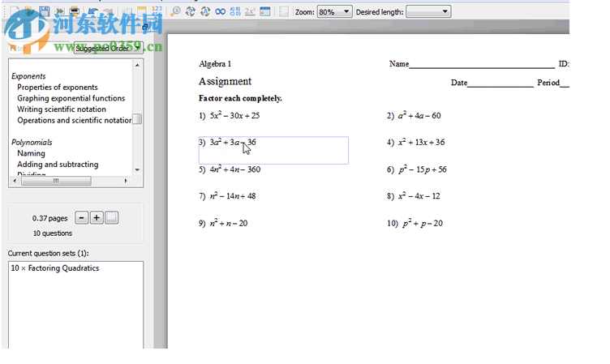Click question 10) p² + p − 20
Image resolution: width=610 pixels, height=364 pixels.
click(x=415, y=223)
